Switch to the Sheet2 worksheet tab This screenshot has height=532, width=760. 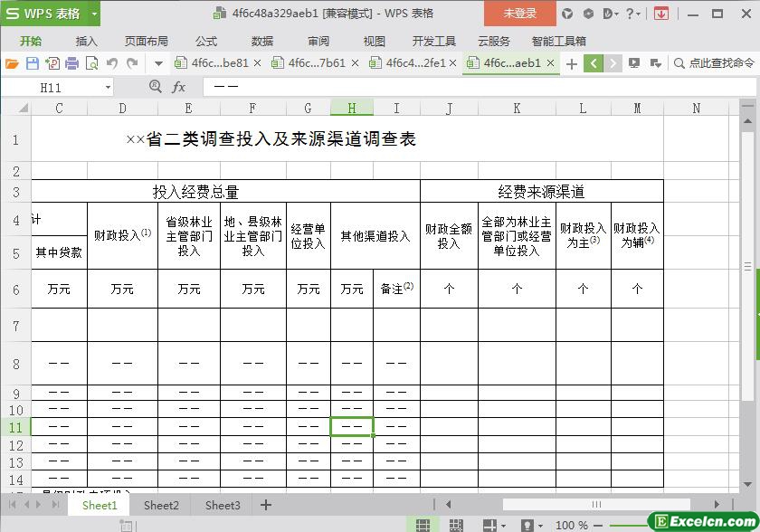coord(161,505)
